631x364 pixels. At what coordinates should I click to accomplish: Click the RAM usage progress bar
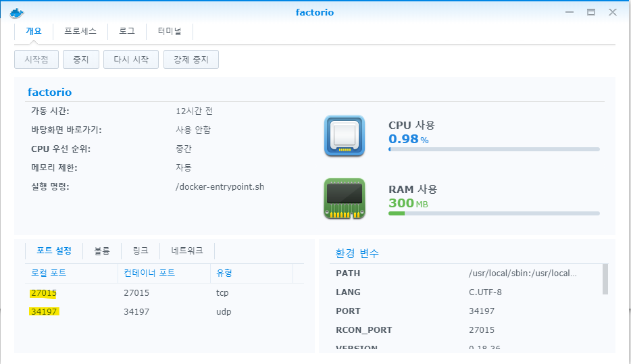[x=494, y=213]
